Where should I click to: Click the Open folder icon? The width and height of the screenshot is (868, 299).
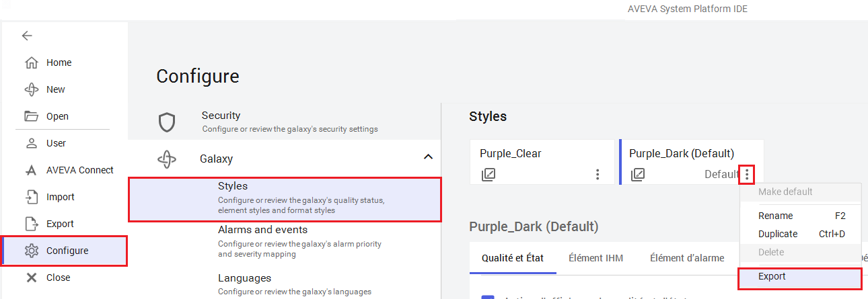click(31, 116)
